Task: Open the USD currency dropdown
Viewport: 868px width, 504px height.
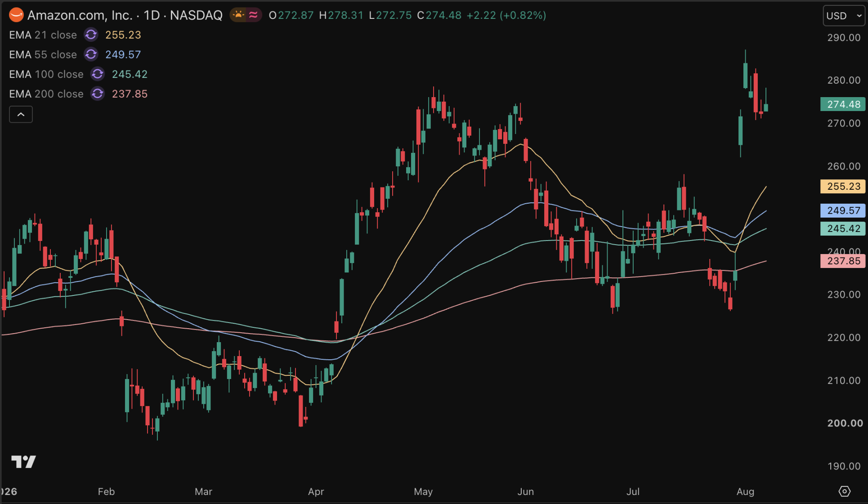Action: tap(844, 16)
